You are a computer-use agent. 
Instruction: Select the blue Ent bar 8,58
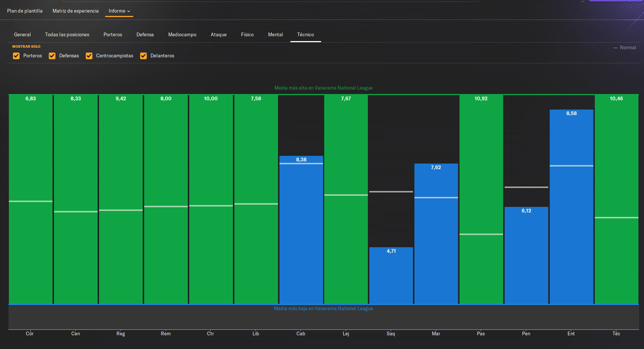click(572, 207)
